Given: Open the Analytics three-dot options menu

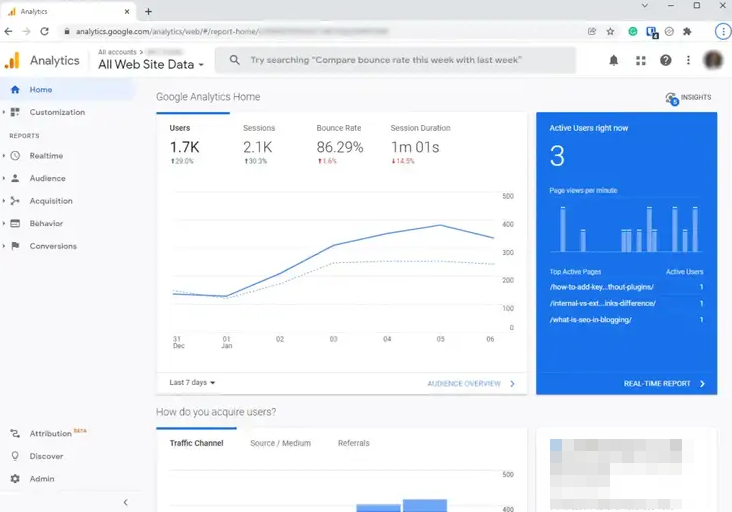Looking at the screenshot, I should (688, 60).
